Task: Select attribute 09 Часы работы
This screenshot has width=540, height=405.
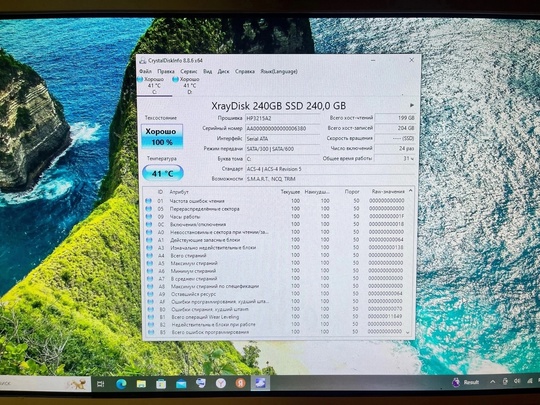Action: [x=276, y=217]
